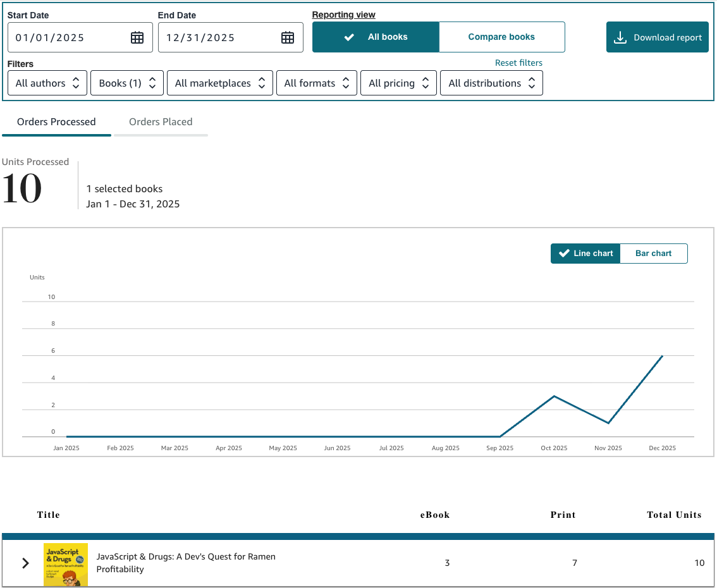Screen dimensions: 717x588
Task: Open the All distributions filter dropdown
Action: [x=491, y=83]
